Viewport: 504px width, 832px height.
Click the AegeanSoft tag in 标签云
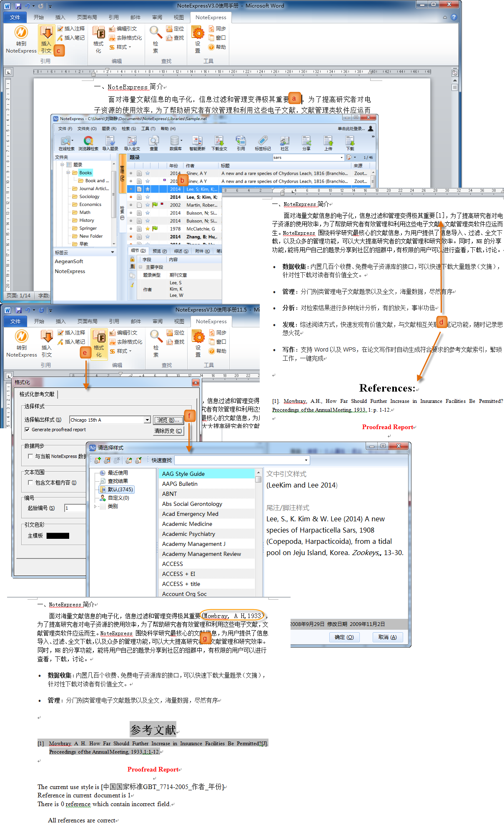click(x=69, y=261)
